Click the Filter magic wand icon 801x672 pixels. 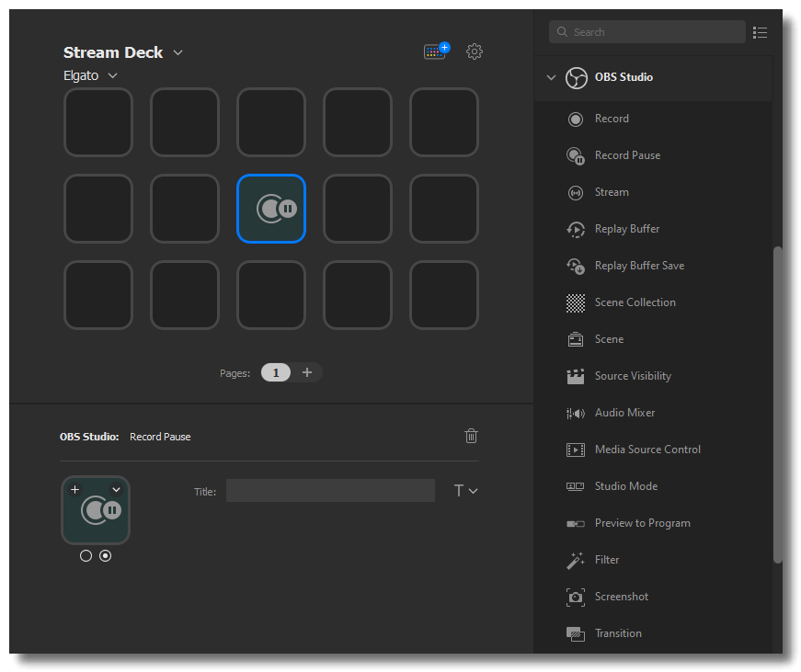tap(575, 560)
